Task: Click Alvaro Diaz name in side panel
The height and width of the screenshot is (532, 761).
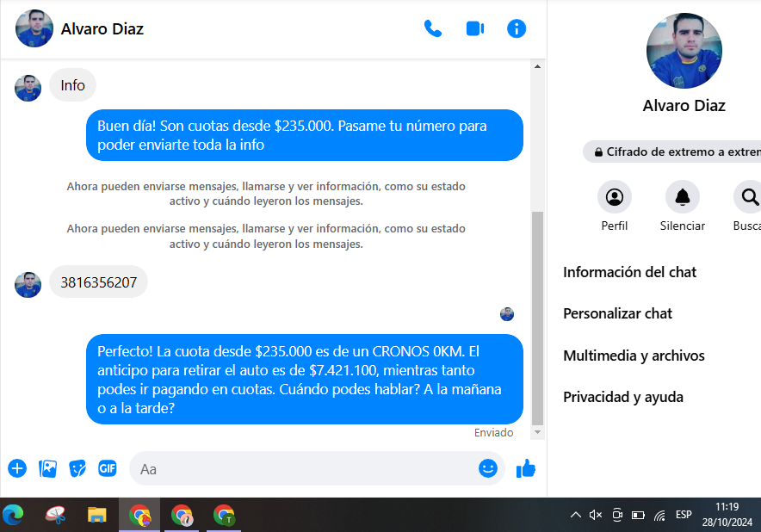Action: 684,106
